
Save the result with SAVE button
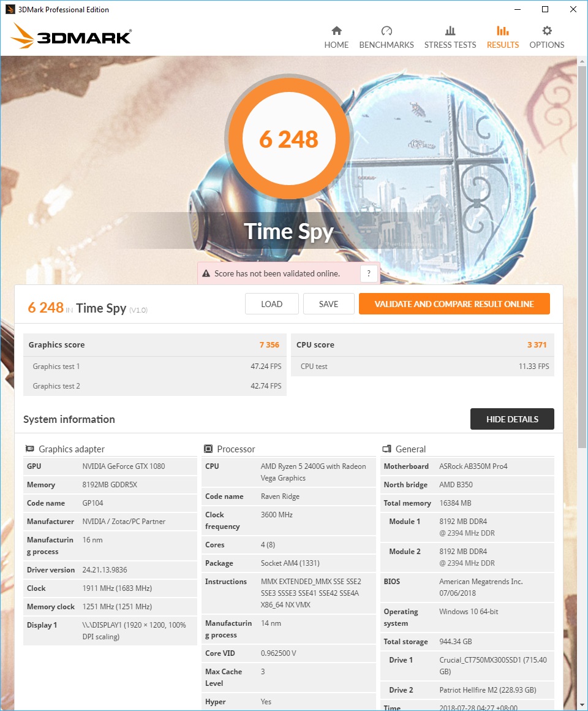pyautogui.click(x=328, y=304)
